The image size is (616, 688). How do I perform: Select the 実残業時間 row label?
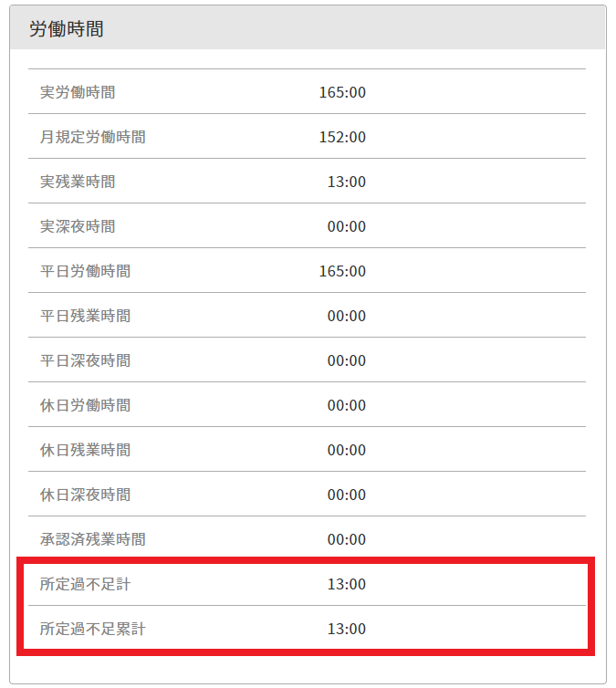point(78,182)
